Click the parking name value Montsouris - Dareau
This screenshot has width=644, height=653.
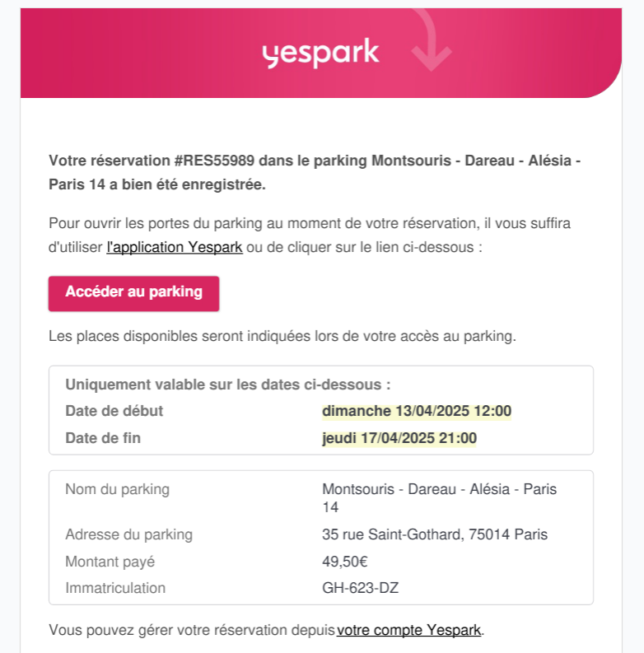click(440, 498)
